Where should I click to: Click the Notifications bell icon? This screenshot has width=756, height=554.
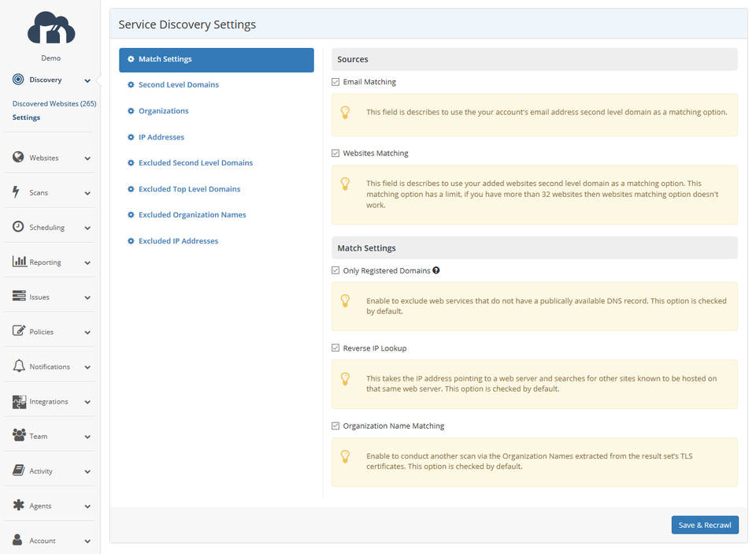19,366
